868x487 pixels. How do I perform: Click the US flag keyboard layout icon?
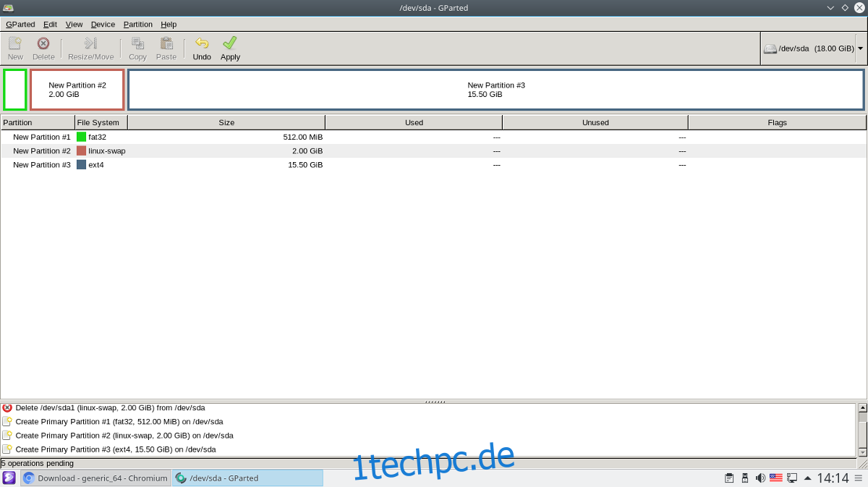tap(776, 478)
